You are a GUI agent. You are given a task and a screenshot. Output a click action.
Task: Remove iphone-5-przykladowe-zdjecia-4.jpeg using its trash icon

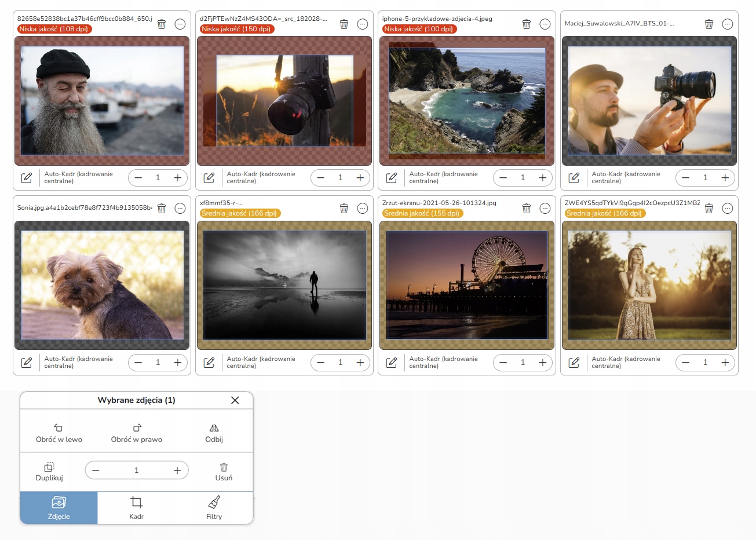point(527,24)
